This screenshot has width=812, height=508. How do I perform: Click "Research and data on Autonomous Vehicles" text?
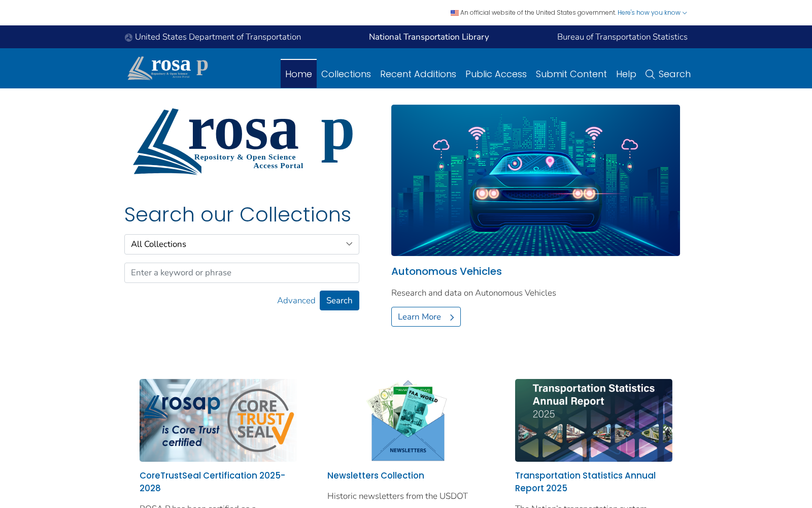click(473, 293)
